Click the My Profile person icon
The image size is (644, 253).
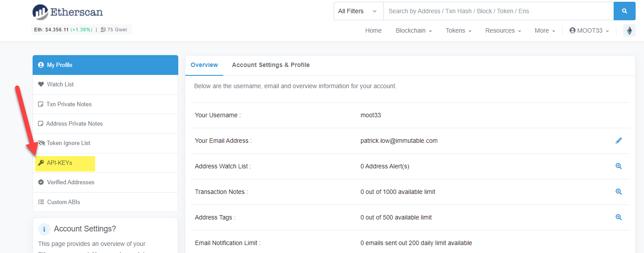[x=41, y=65]
